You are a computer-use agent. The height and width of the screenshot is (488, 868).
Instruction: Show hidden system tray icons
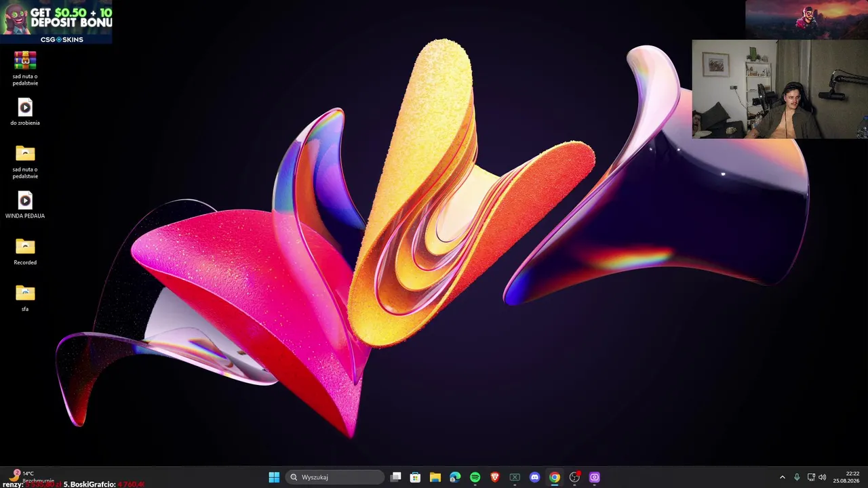(x=782, y=477)
